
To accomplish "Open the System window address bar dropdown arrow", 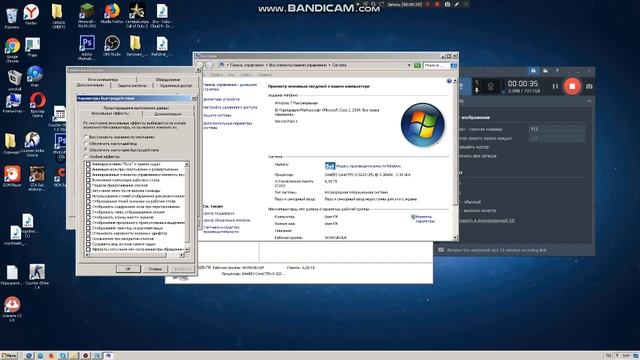I will [x=409, y=65].
